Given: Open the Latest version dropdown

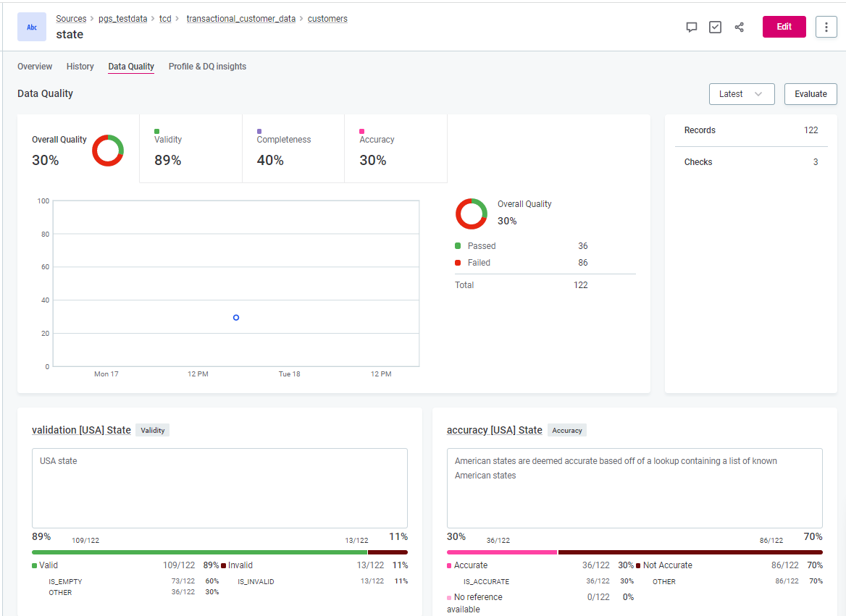Looking at the screenshot, I should click(x=742, y=94).
